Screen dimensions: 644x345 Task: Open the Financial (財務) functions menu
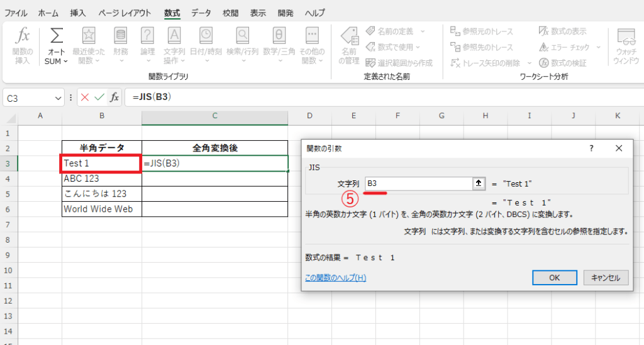(121, 45)
